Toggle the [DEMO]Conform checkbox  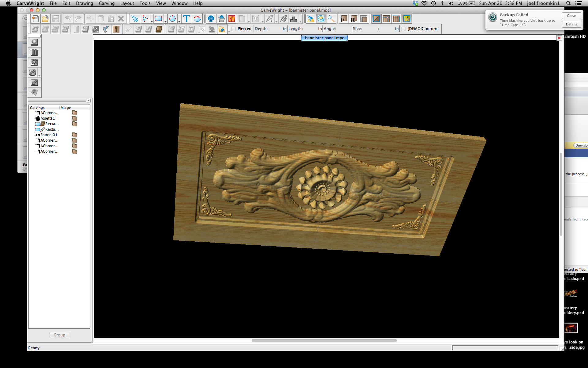coord(403,29)
